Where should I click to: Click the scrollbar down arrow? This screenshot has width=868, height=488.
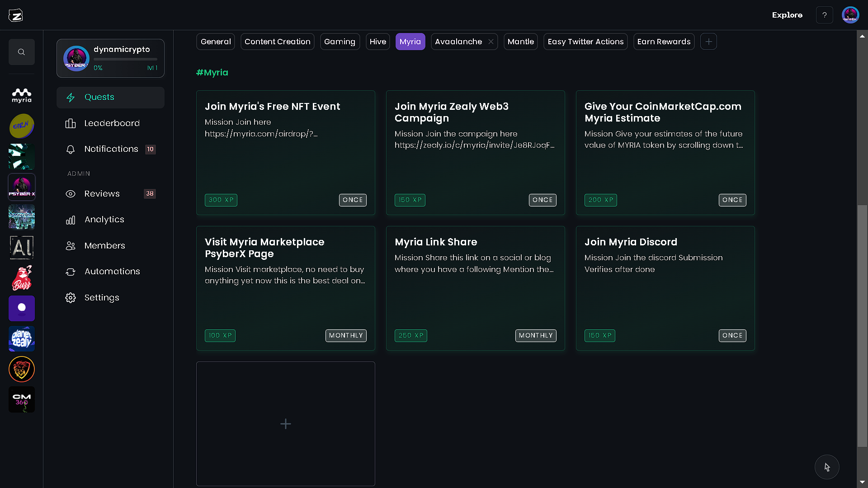(x=863, y=483)
